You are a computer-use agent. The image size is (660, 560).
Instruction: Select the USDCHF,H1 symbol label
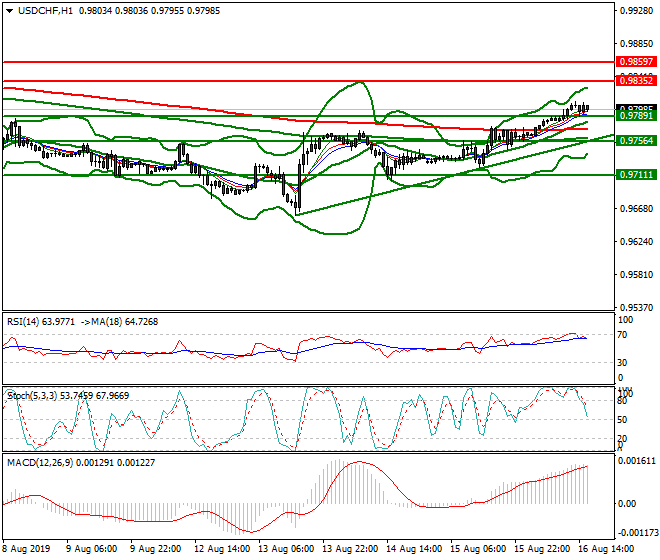45,11
